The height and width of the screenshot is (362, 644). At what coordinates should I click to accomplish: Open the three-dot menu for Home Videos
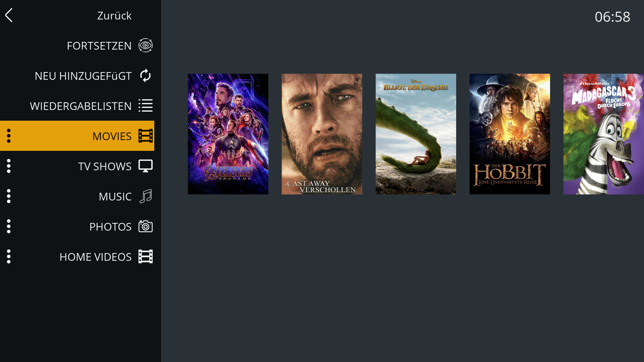click(9, 256)
